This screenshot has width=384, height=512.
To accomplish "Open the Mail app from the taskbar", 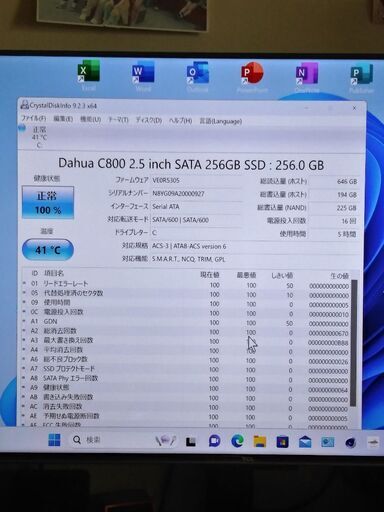I will click(x=305, y=442).
